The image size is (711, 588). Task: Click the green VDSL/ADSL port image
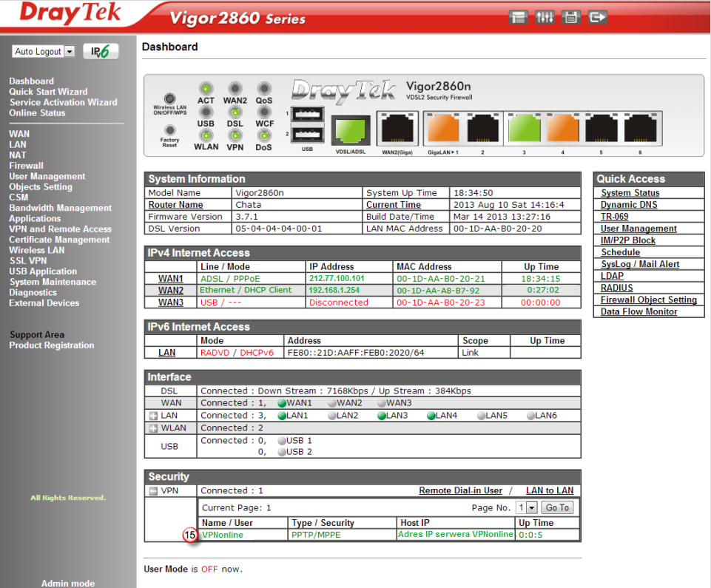pos(351,130)
